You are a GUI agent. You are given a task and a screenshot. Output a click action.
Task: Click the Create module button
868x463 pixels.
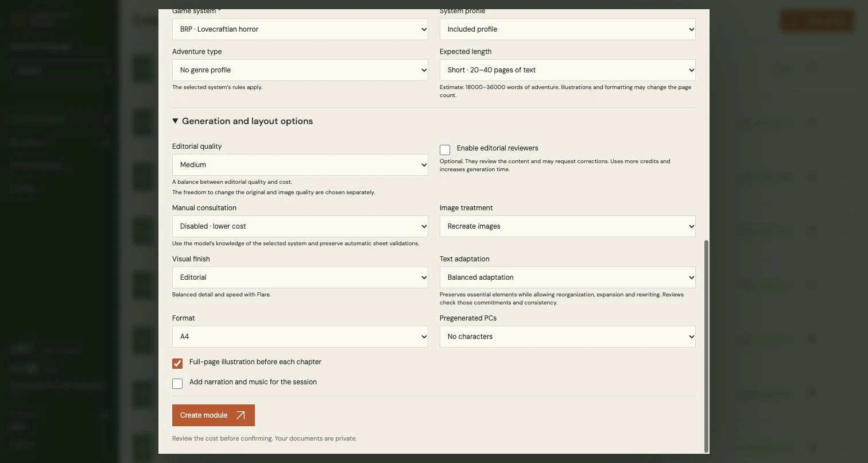point(214,415)
